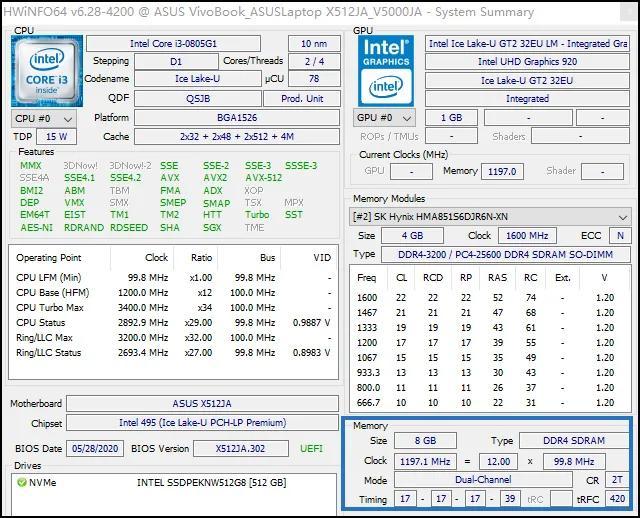This screenshot has height=518, width=640.
Task: Click the ECC value N field
Action: click(620, 236)
